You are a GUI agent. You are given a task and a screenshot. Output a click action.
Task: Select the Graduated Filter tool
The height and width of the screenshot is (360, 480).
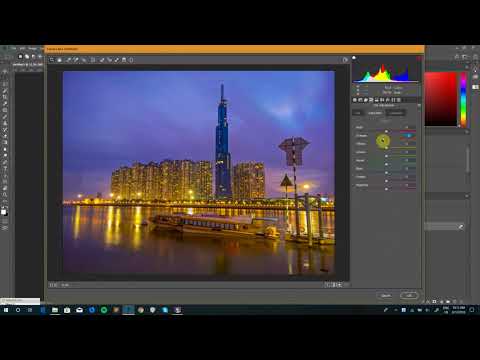click(124, 60)
